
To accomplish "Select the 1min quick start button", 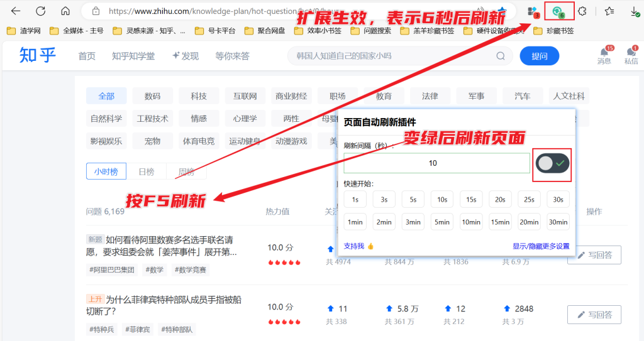I will coord(355,222).
